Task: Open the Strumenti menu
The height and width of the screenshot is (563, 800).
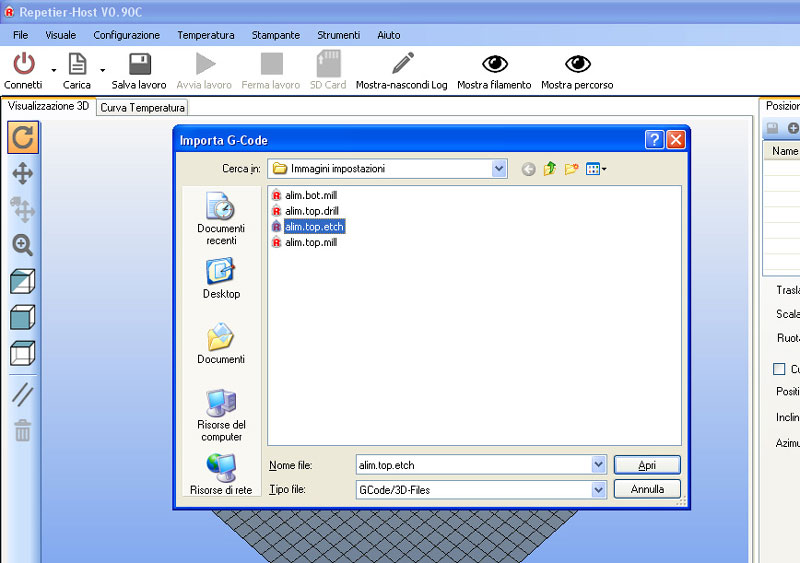Action: [x=339, y=35]
